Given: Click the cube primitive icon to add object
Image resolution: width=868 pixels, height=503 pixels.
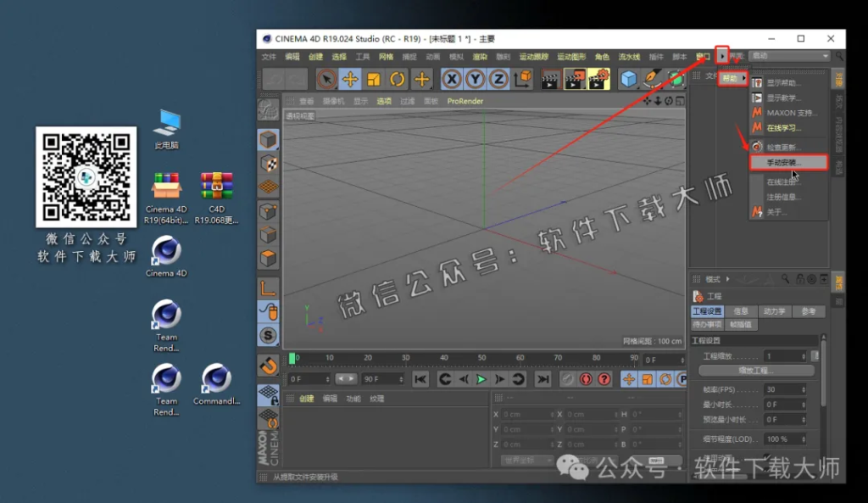Looking at the screenshot, I should point(629,78).
